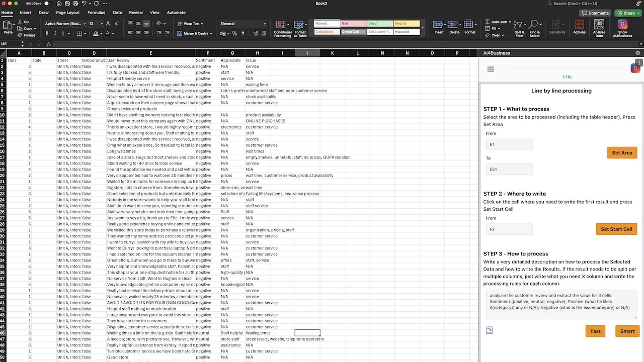Click the Smart processing button
The width and height of the screenshot is (644, 362).
pos(627,331)
